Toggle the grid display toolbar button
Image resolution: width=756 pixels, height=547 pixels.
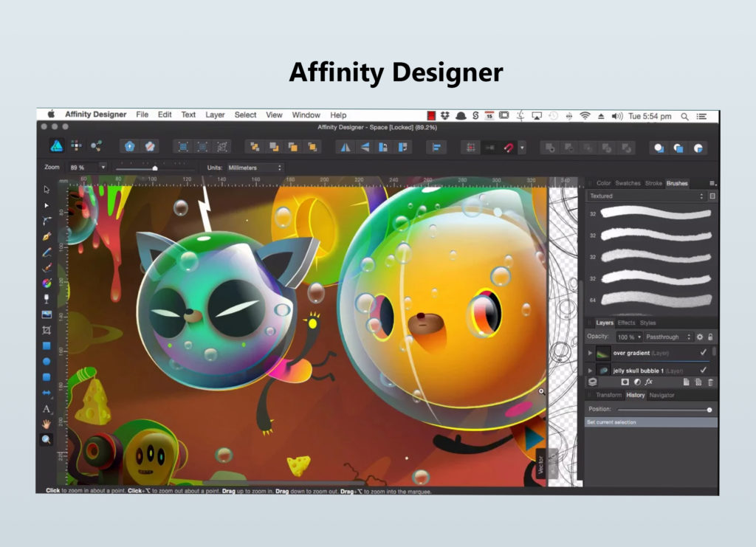click(470, 148)
